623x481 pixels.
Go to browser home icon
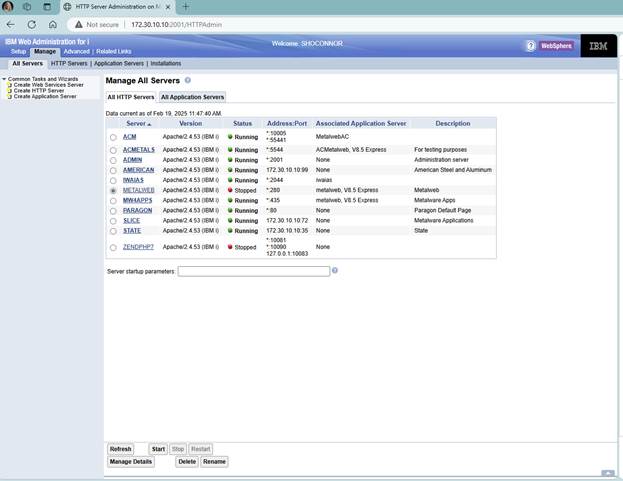pyautogui.click(x=52, y=25)
